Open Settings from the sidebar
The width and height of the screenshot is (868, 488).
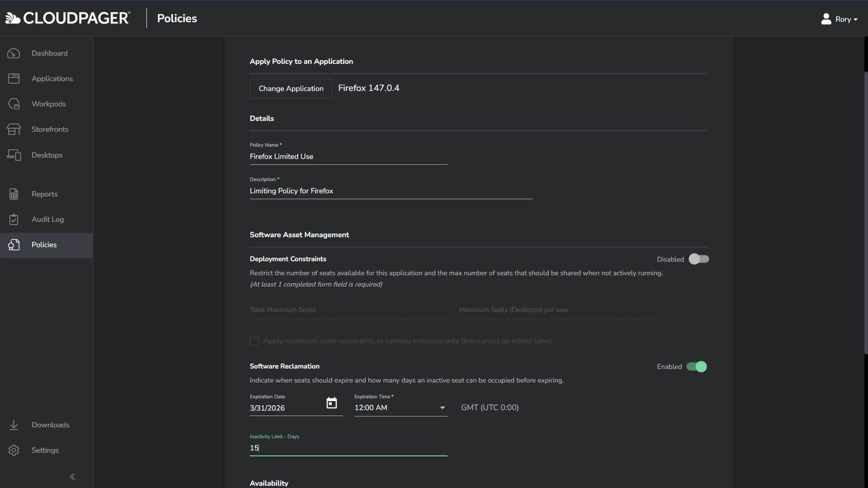coord(46,450)
